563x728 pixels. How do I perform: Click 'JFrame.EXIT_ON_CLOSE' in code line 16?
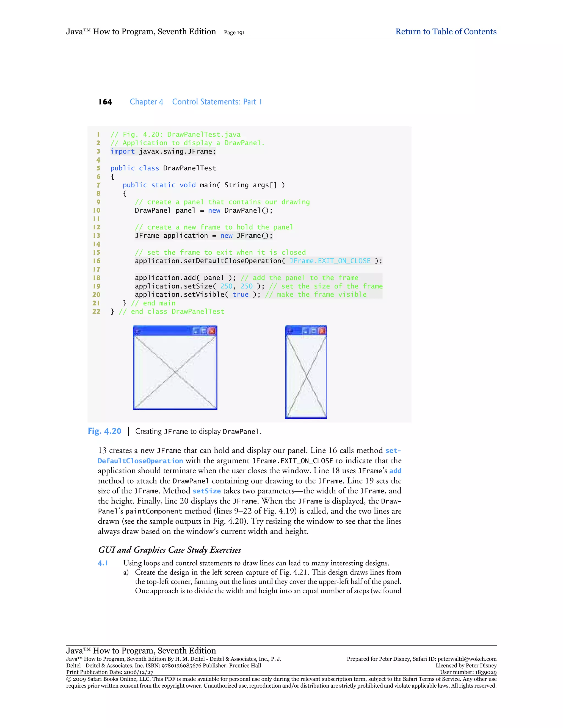click(330, 261)
